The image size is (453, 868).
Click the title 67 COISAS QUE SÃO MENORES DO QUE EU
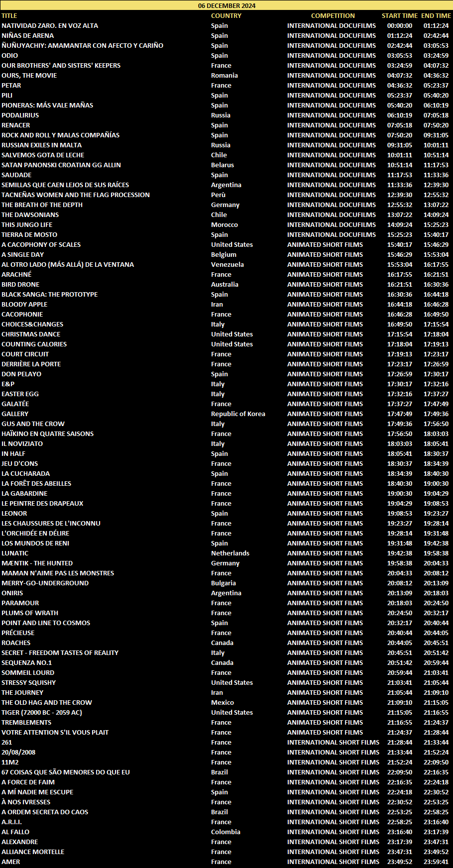coord(66,772)
